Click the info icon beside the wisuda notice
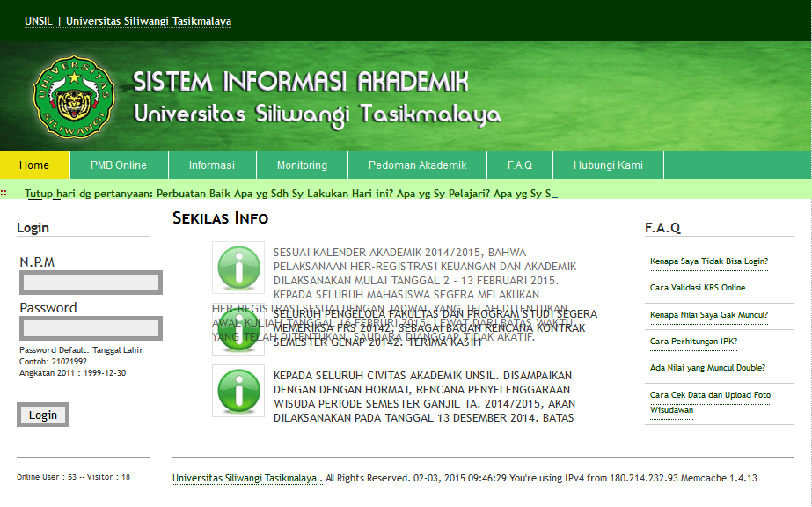The image size is (812, 507). 238,391
